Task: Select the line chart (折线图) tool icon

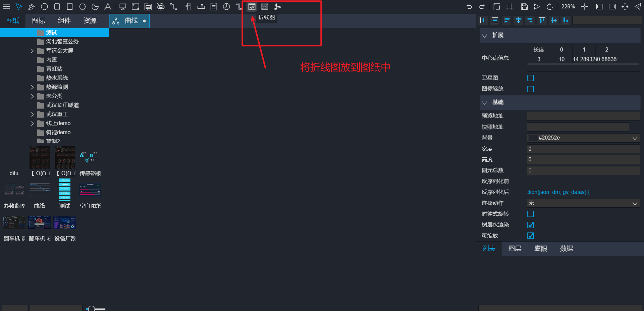Action: click(x=252, y=7)
